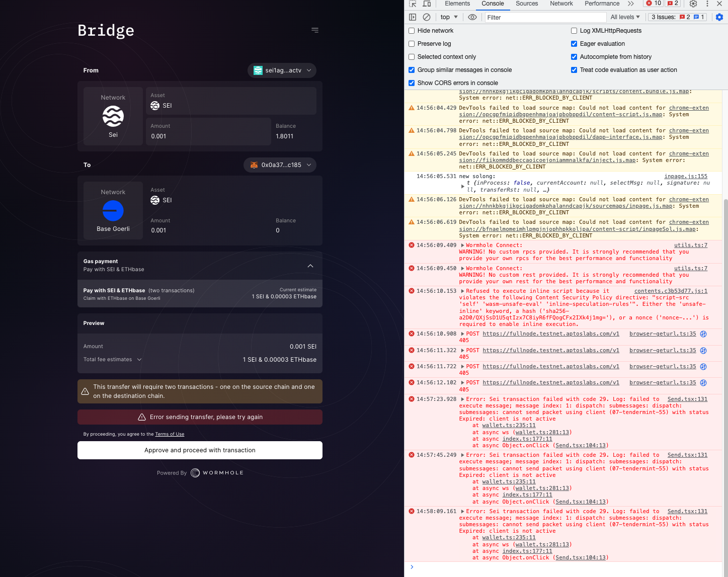Image resolution: width=728 pixels, height=577 pixels.
Task: Open the All levels log filter dropdown
Action: 625,17
